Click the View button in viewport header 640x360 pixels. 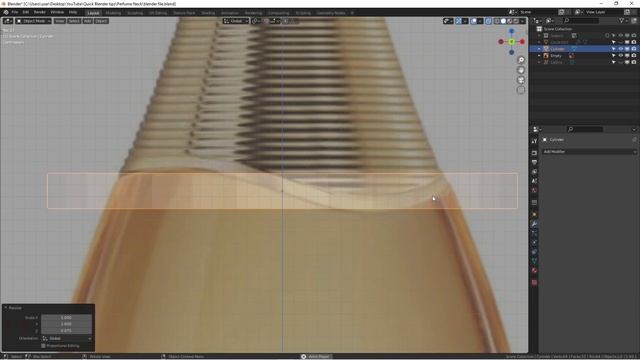pos(60,21)
